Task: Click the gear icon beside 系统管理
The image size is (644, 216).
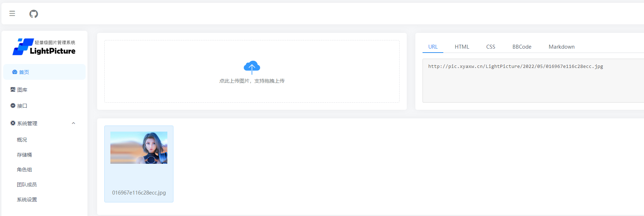Action: (x=13, y=123)
